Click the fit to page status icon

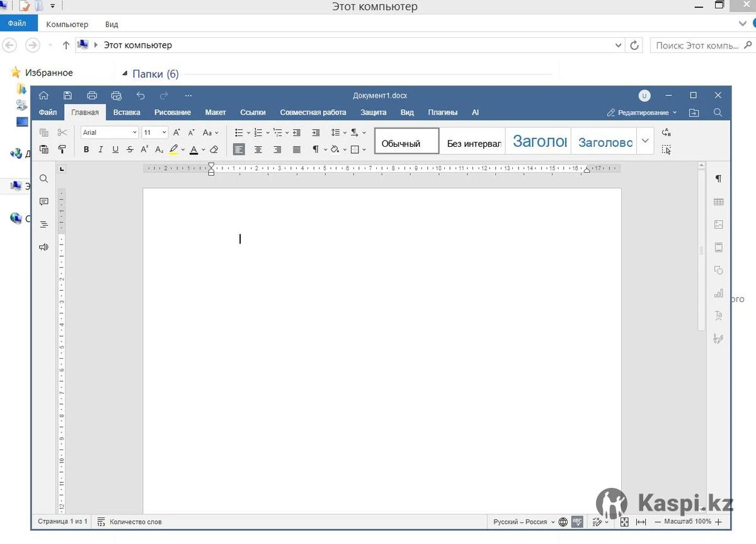pos(624,522)
